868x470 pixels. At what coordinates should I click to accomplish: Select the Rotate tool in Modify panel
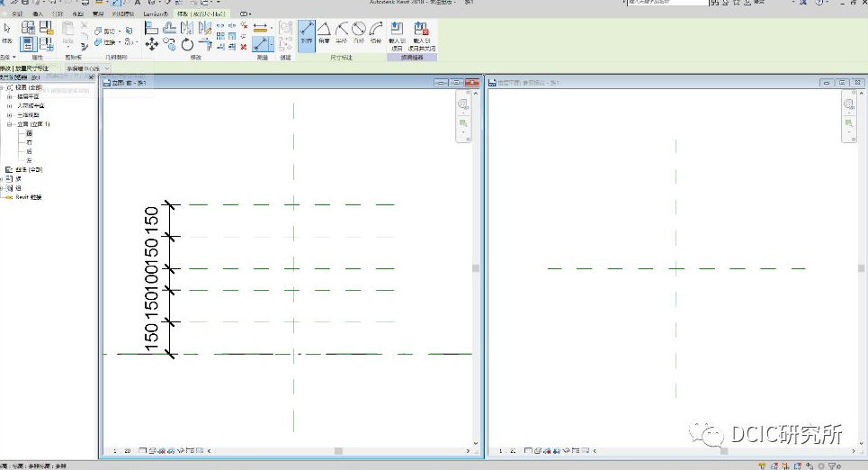187,44
